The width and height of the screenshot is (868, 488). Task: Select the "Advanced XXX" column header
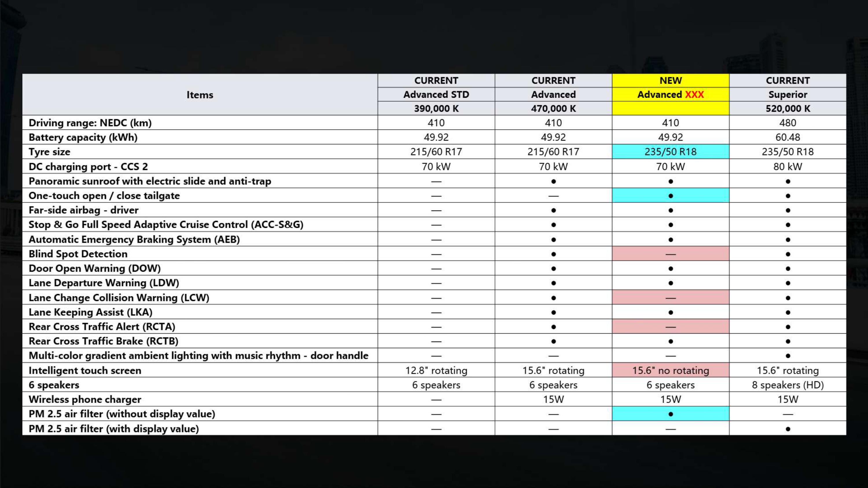click(671, 95)
